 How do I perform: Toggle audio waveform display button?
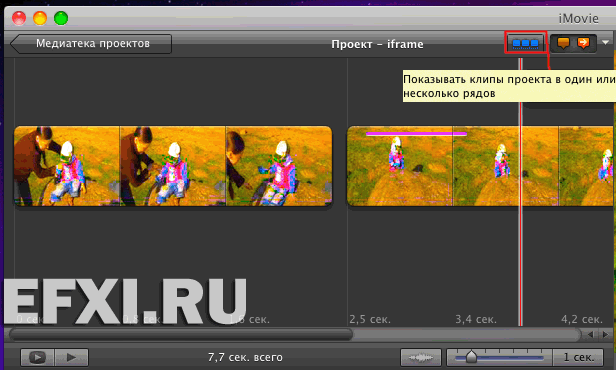click(421, 357)
